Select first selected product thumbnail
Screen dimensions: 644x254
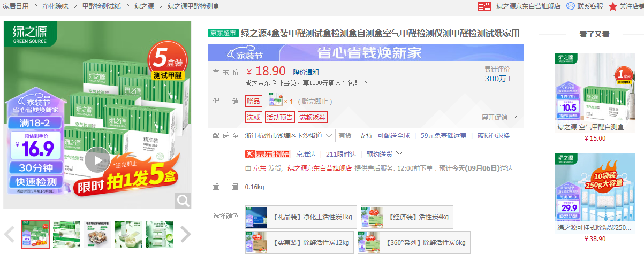tap(35, 234)
